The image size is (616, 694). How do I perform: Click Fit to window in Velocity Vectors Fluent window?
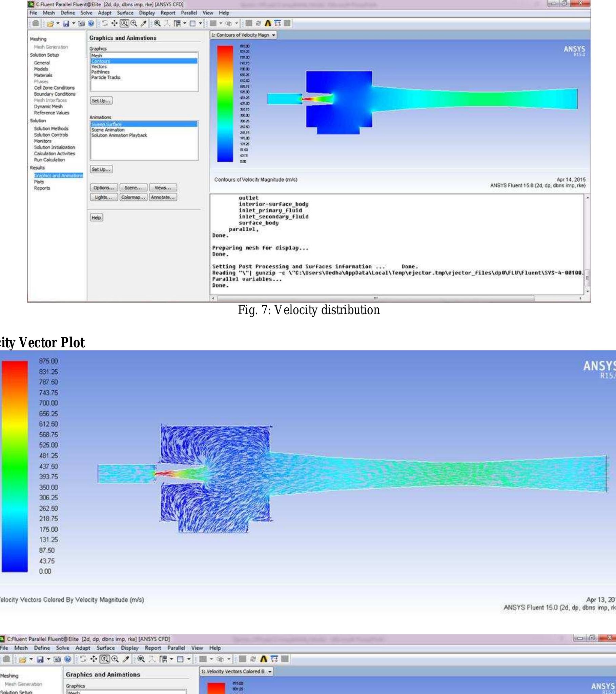click(141, 659)
